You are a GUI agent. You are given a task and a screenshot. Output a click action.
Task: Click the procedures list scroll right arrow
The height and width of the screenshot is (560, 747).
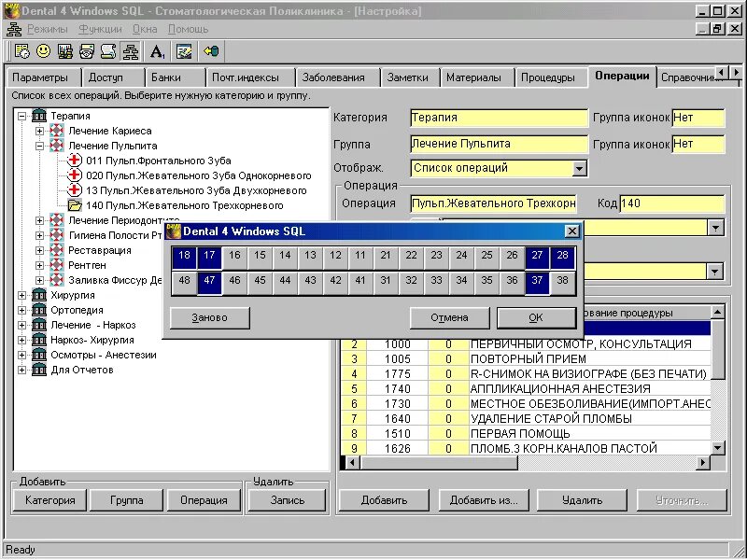tap(703, 462)
